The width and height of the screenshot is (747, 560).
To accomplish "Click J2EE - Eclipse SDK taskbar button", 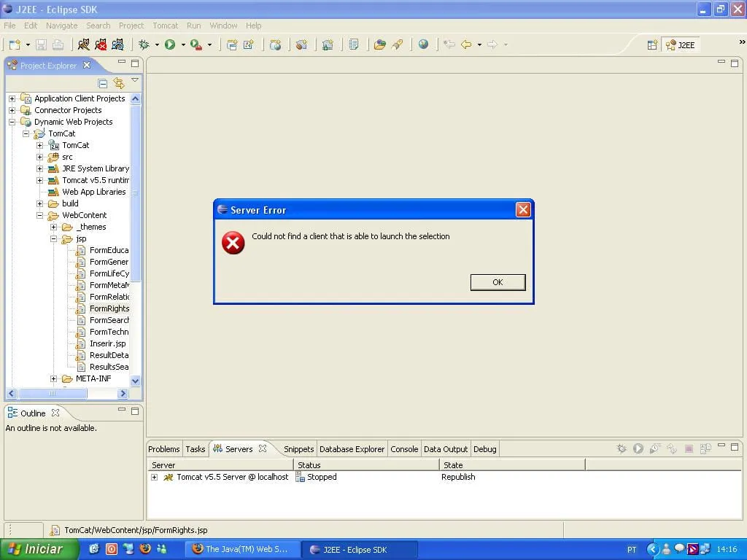I will click(360, 550).
